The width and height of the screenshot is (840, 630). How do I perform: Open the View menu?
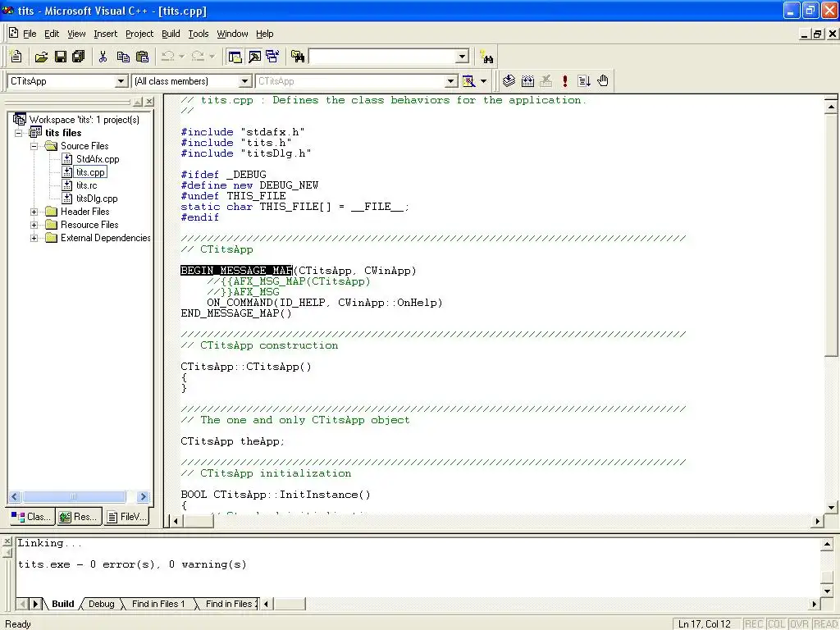76,34
